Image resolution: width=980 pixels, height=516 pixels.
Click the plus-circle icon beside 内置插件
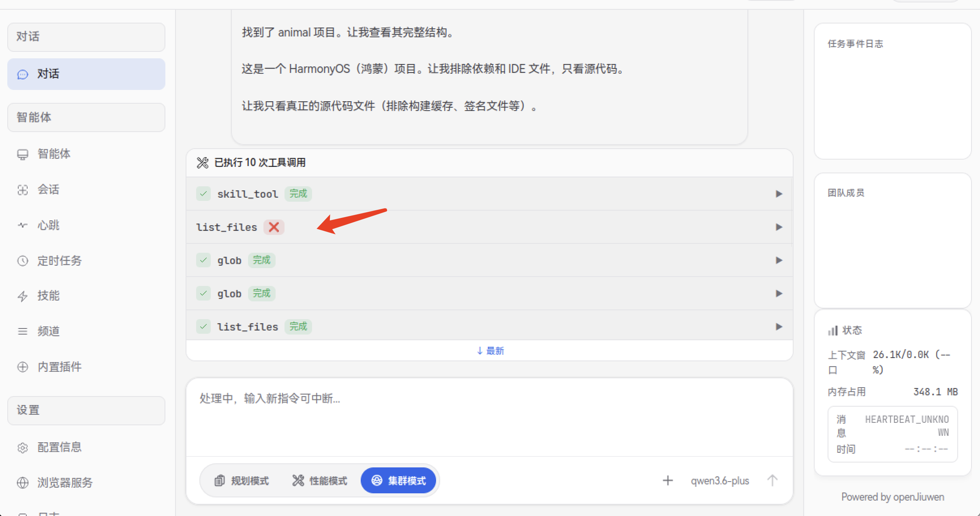[x=23, y=367]
